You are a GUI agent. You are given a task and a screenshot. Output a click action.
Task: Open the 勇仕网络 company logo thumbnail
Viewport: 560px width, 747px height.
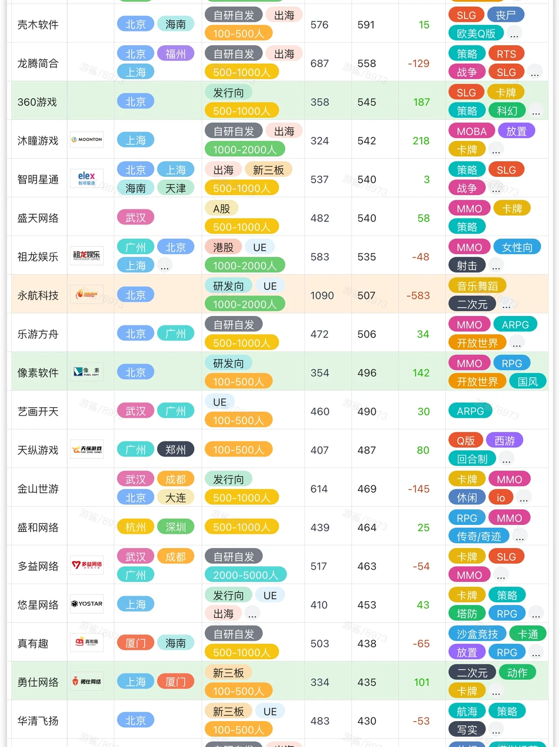tap(87, 682)
